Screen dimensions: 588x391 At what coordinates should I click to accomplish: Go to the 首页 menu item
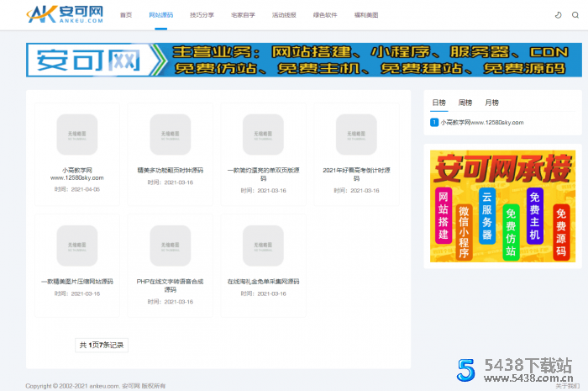click(126, 15)
